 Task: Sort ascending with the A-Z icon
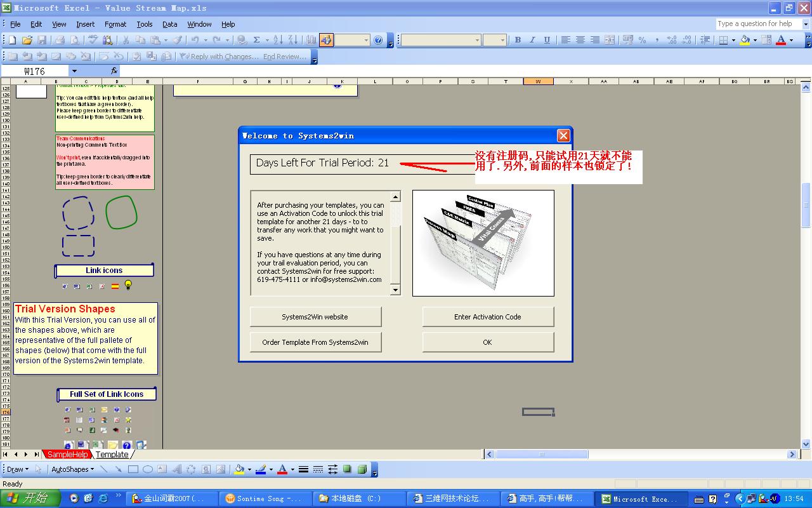coord(278,40)
